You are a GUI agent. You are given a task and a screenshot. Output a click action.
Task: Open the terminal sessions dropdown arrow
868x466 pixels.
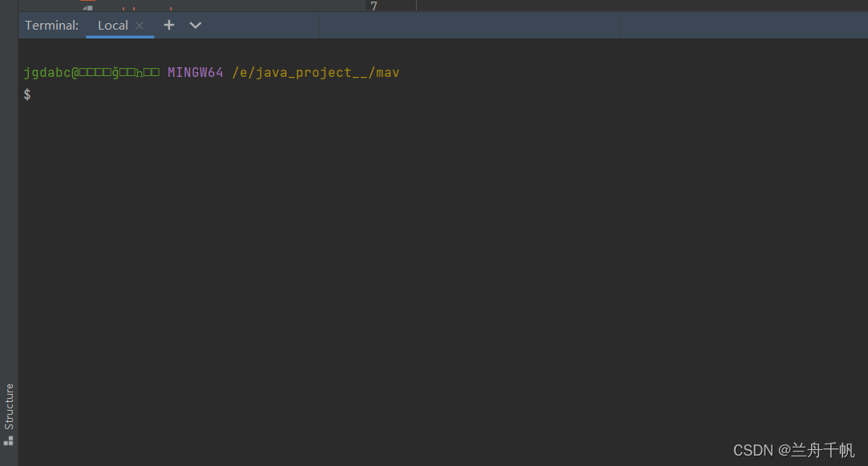196,26
